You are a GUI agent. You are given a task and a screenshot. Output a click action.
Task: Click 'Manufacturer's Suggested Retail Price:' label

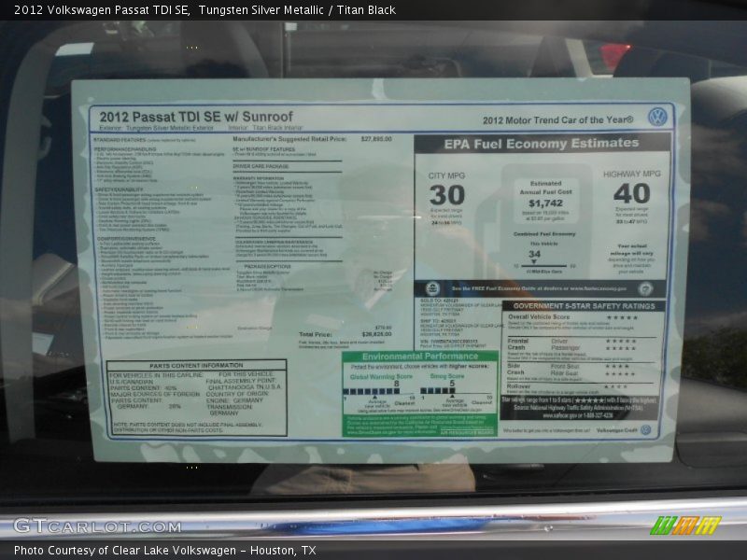point(289,139)
